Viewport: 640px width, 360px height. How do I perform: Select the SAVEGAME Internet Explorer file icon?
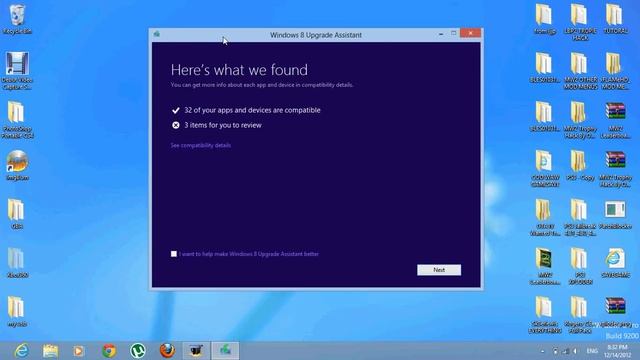615,263
